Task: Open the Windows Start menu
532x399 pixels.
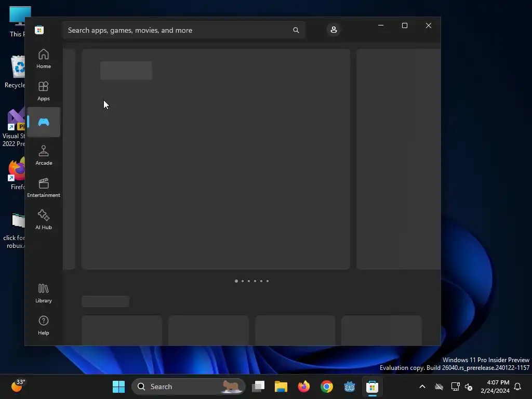Action: [119, 387]
